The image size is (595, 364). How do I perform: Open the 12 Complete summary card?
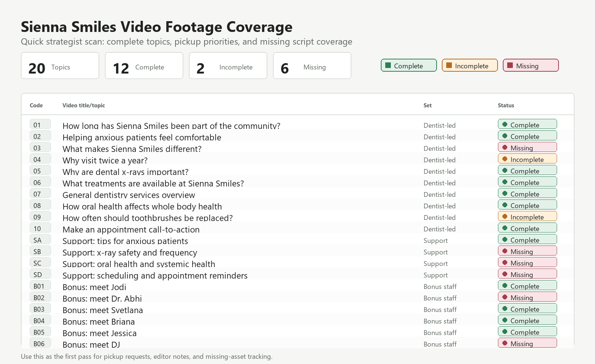point(144,66)
